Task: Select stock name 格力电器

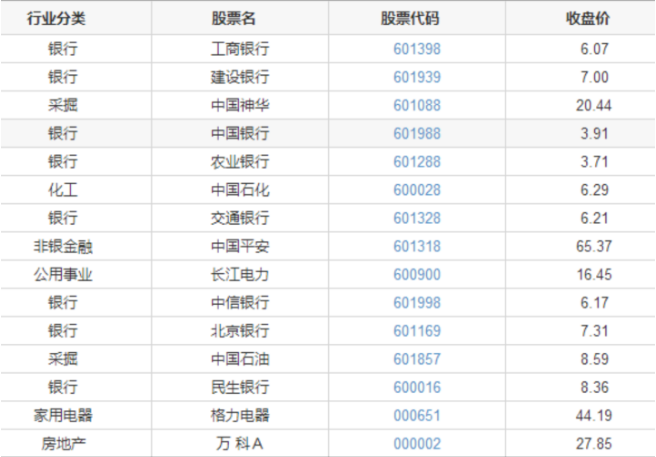Action: click(240, 416)
